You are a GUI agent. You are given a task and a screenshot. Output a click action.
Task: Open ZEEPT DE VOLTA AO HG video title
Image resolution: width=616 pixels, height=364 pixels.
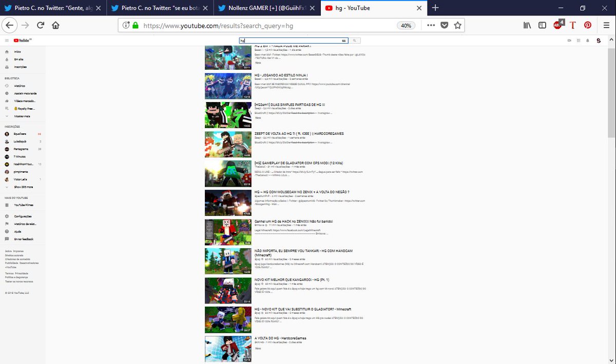299,134
